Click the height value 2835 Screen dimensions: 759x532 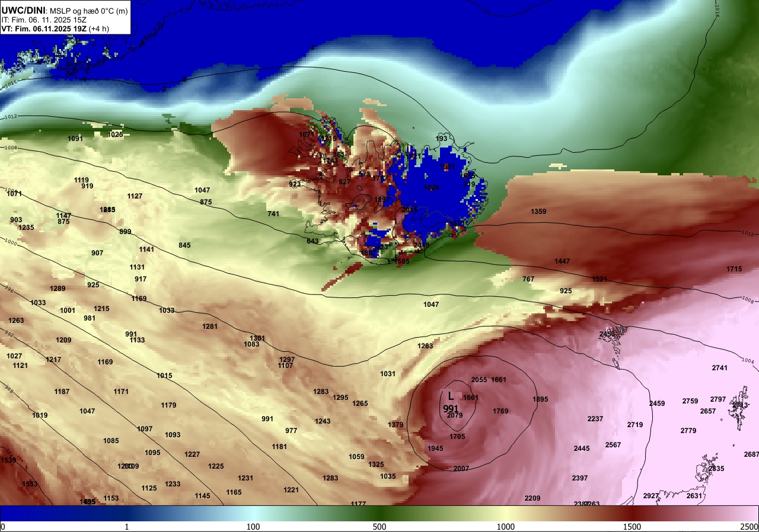[x=716, y=469]
